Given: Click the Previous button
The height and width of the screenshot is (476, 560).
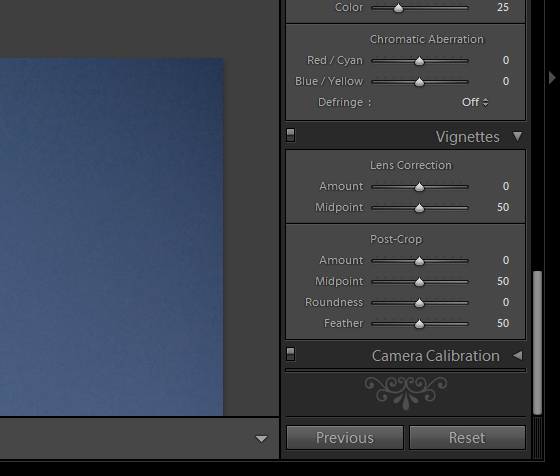Looking at the screenshot, I should pos(345,437).
